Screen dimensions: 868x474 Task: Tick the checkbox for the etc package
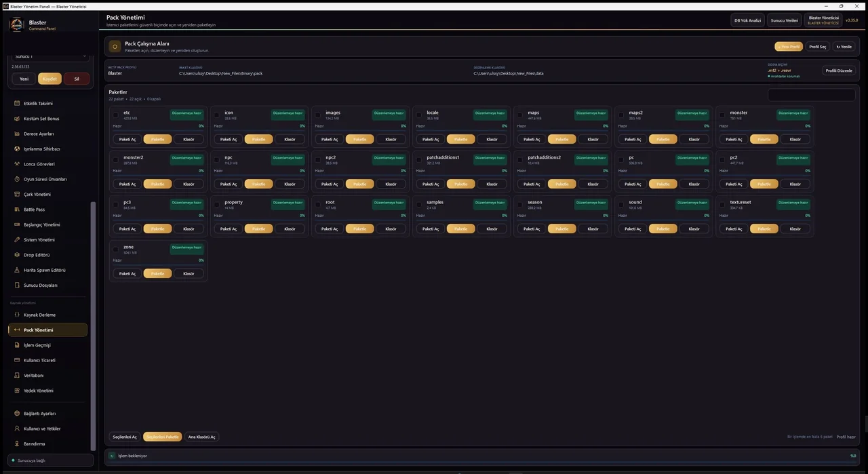[x=116, y=115]
